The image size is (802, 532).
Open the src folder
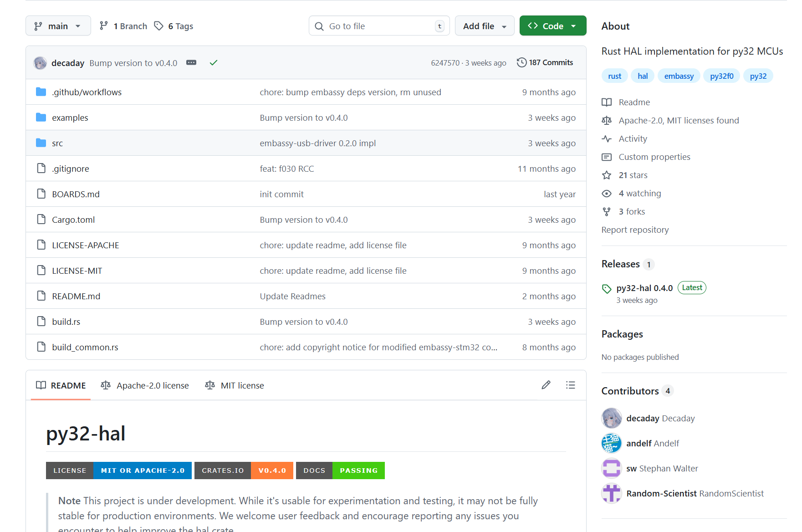(57, 143)
